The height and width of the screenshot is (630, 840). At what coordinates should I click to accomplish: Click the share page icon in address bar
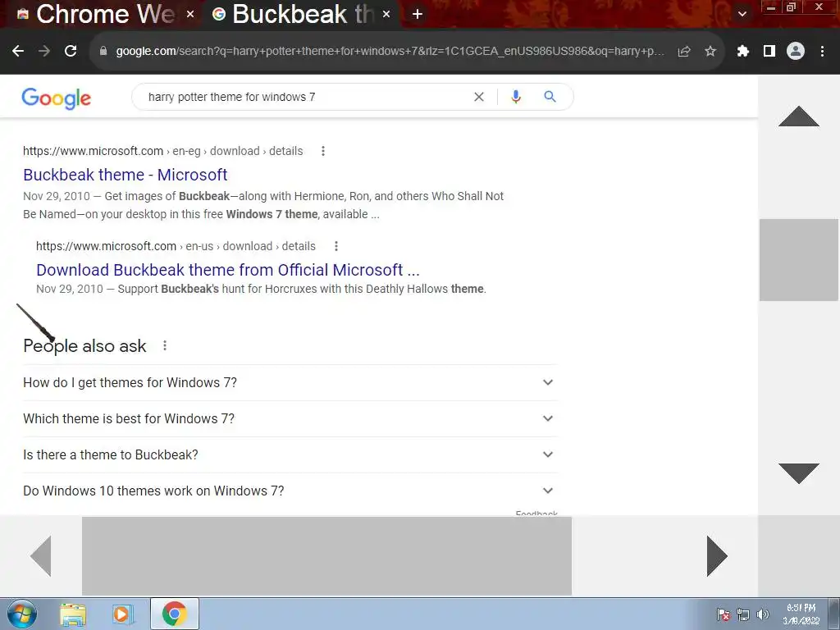pyautogui.click(x=684, y=51)
